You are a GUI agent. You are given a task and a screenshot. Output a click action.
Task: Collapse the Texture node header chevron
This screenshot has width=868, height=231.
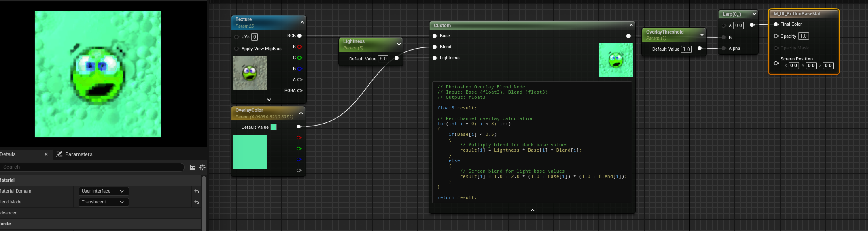[x=302, y=22]
